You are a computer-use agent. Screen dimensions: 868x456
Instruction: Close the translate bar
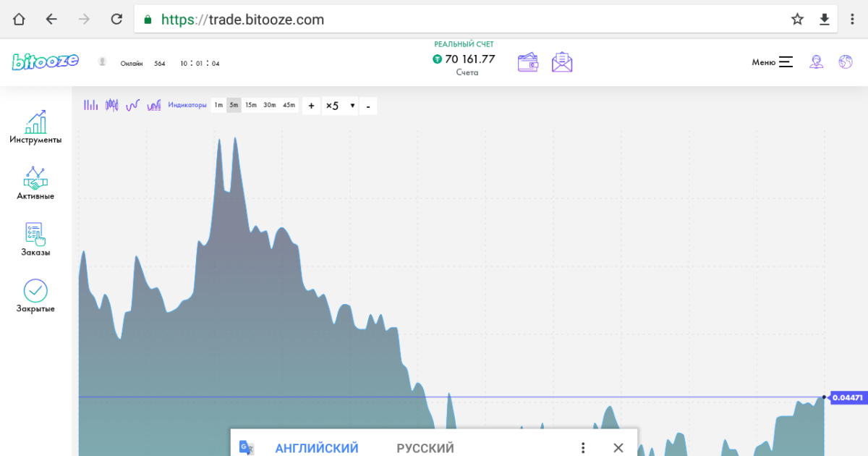pos(618,448)
